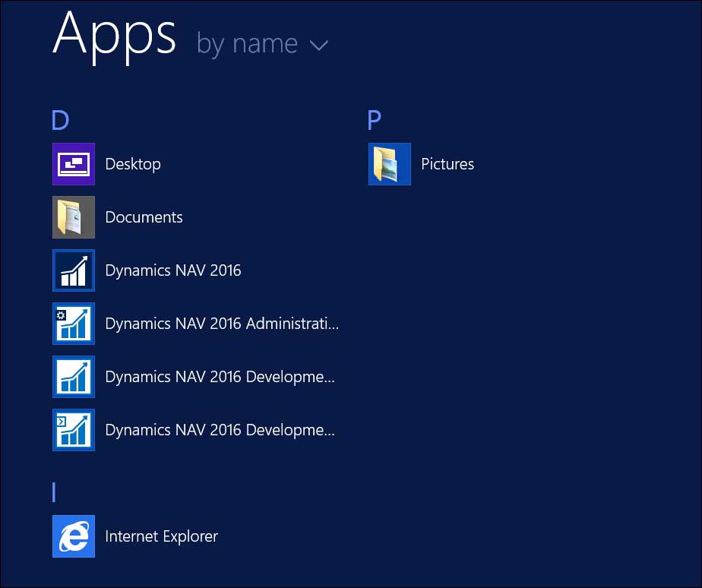
Task: Open the Dynamics NAV 2016 Development Shell icon
Action: click(73, 429)
